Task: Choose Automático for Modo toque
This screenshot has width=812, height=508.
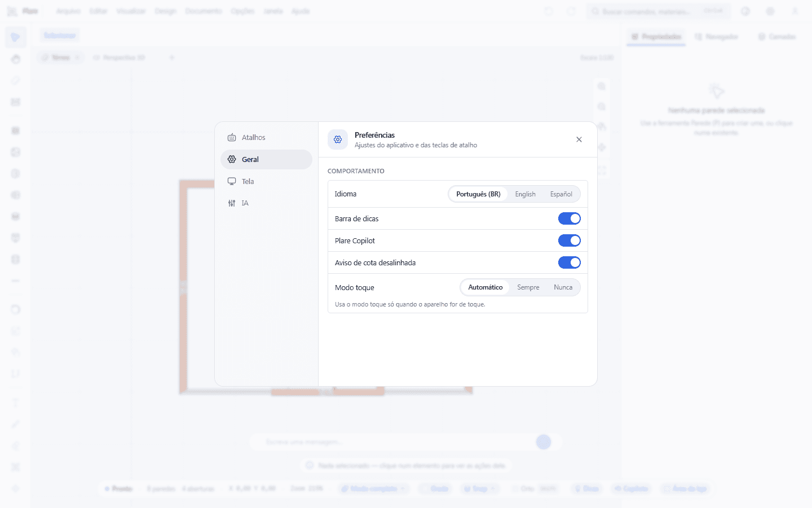Action: coord(485,287)
